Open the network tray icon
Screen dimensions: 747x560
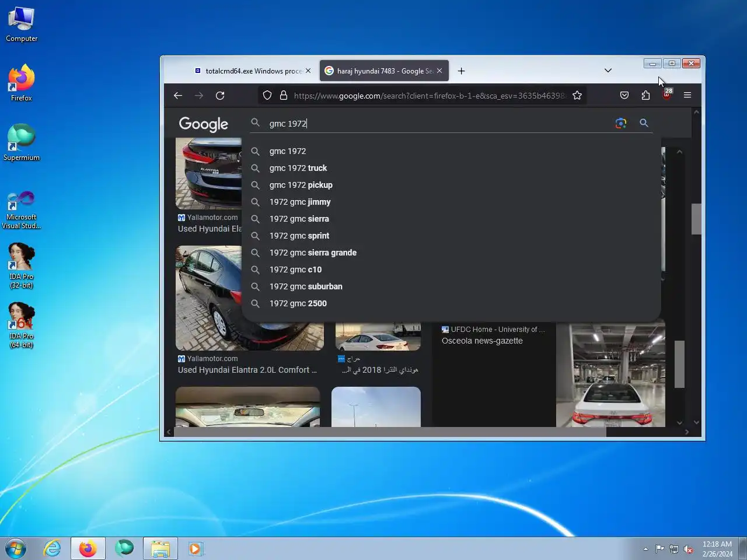[x=674, y=549]
